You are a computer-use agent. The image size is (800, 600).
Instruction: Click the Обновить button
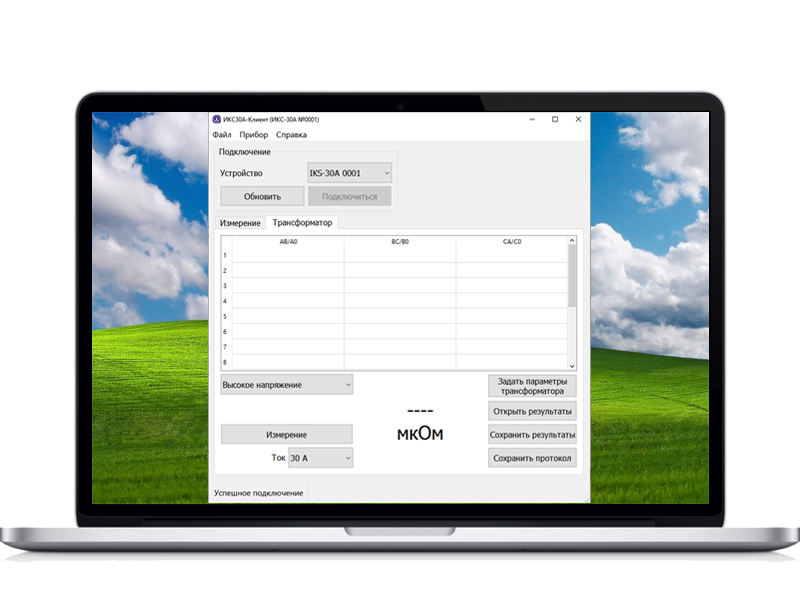click(262, 196)
